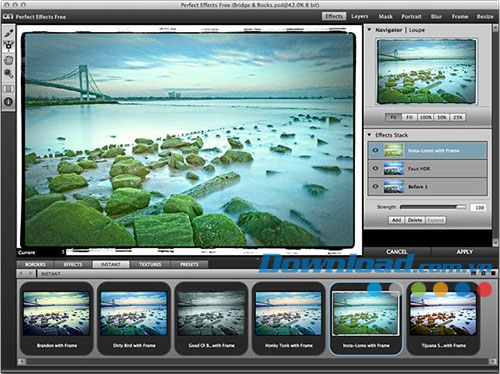Switch browser to large thumbnail view icon

(493, 273)
